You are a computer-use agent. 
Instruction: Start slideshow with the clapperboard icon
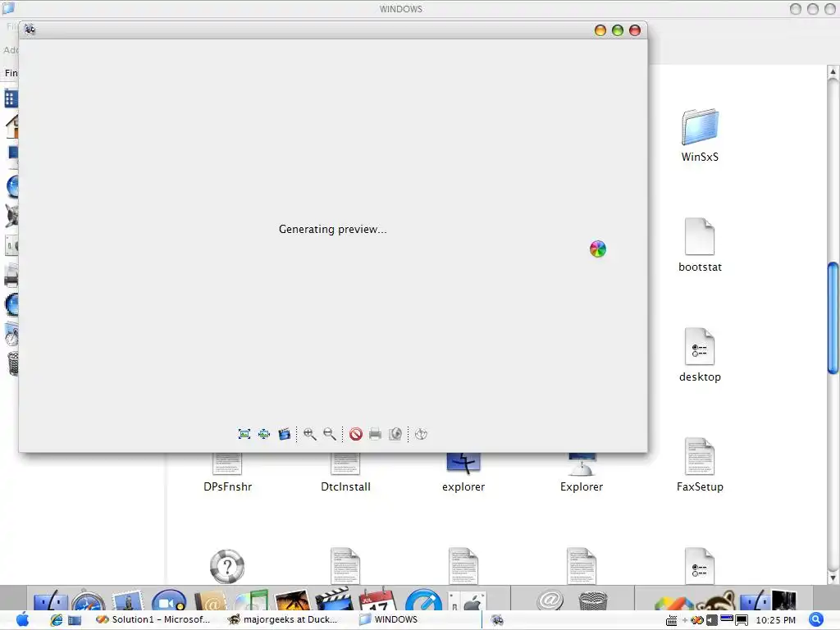pos(285,434)
